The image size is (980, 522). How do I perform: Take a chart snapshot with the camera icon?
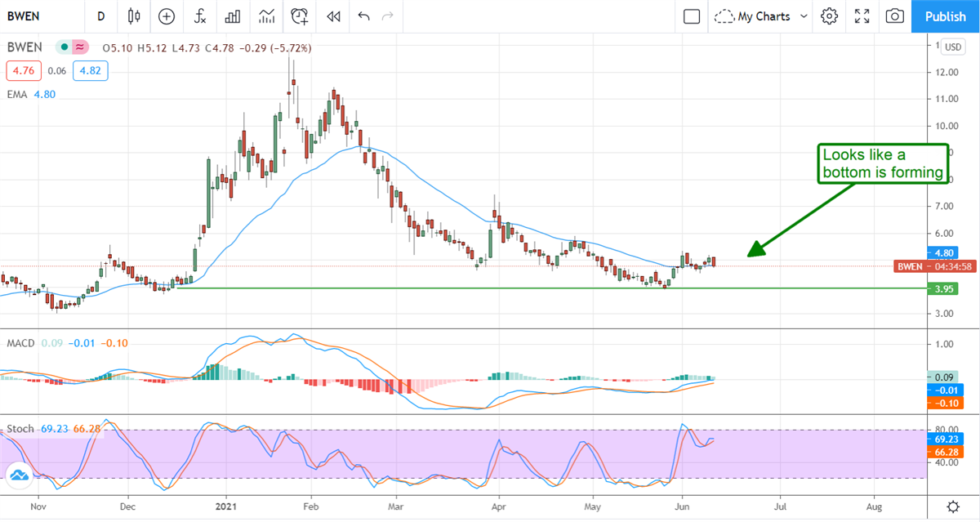click(895, 16)
